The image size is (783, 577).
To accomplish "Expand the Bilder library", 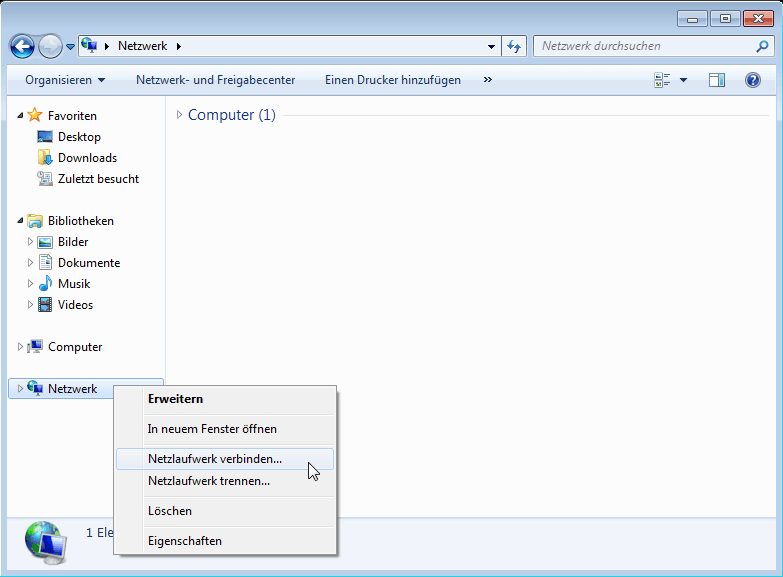I will [30, 242].
